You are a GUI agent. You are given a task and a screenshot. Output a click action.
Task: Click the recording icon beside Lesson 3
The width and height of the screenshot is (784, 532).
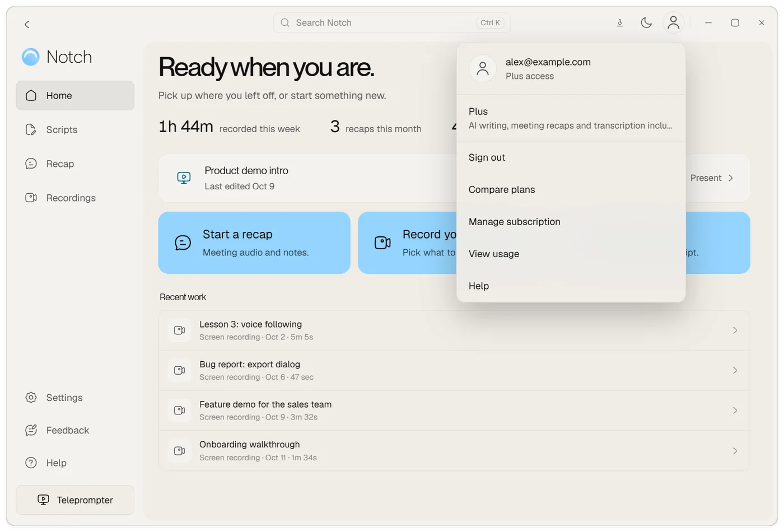coord(179,330)
